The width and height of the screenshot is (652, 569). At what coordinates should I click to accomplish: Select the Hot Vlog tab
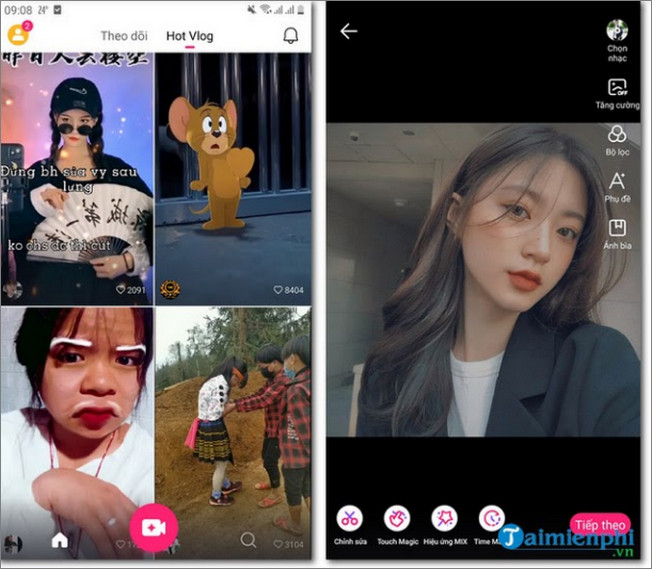tap(189, 36)
